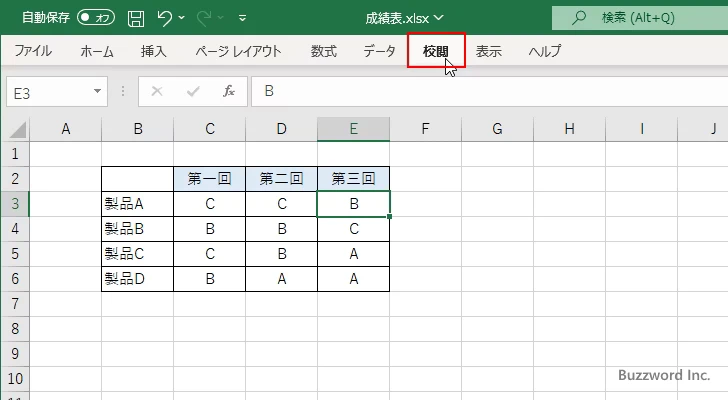This screenshot has height=400, width=728.
Task: Select column H header
Action: click(x=569, y=129)
